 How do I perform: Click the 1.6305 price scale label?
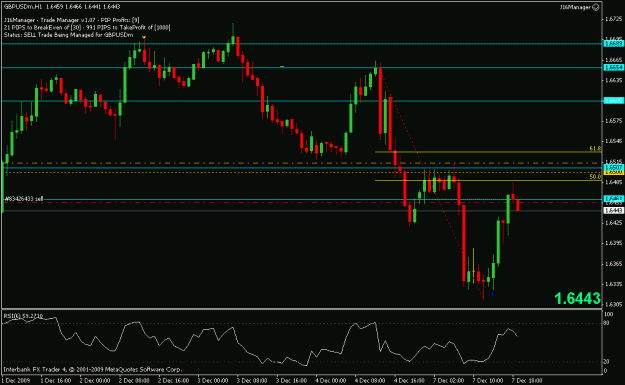click(x=614, y=304)
